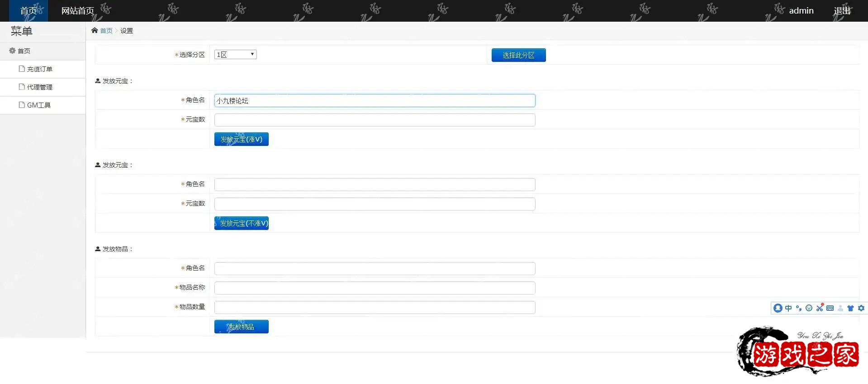868x384 pixels.
Task: Open GM工具 in the sidebar
Action: pyautogui.click(x=38, y=105)
